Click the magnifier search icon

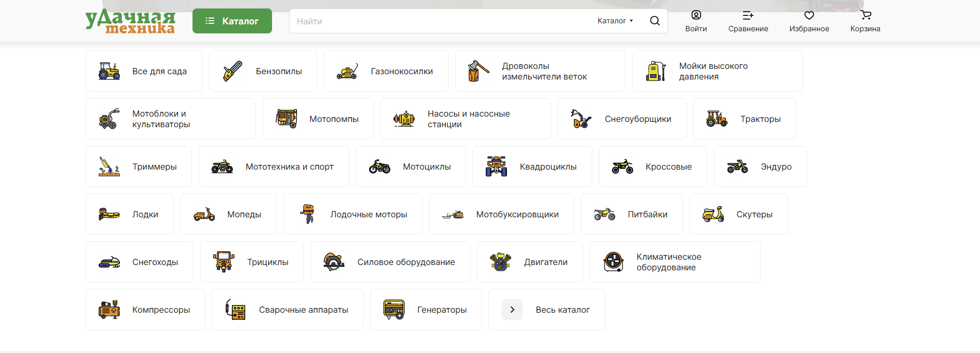click(x=655, y=21)
